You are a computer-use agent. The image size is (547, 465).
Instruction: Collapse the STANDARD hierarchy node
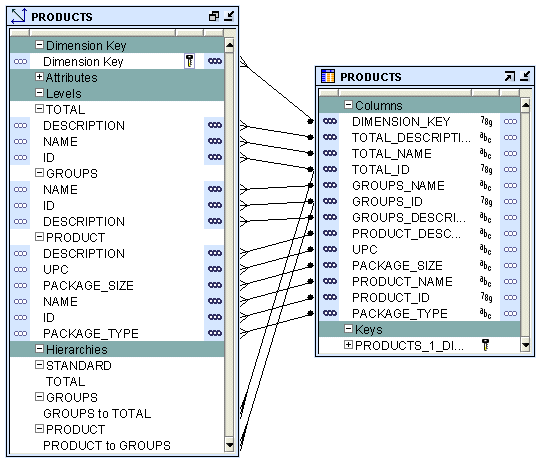39,365
